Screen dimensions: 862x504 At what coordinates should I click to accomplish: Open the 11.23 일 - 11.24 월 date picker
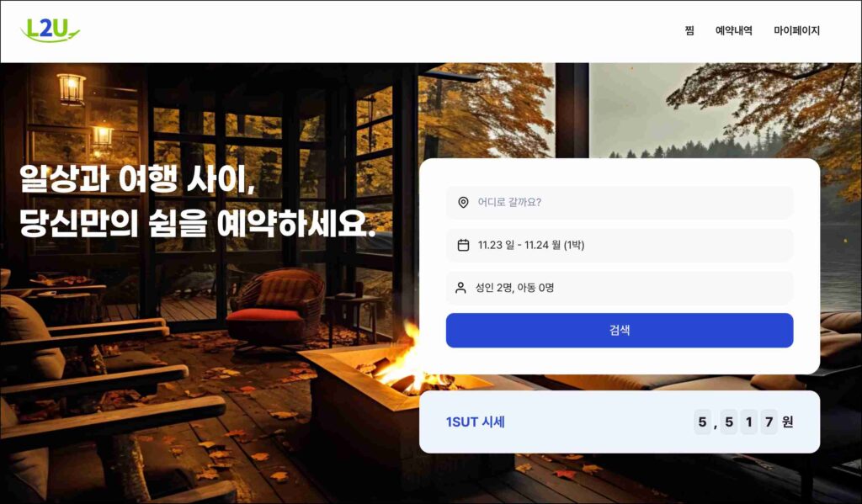point(620,245)
